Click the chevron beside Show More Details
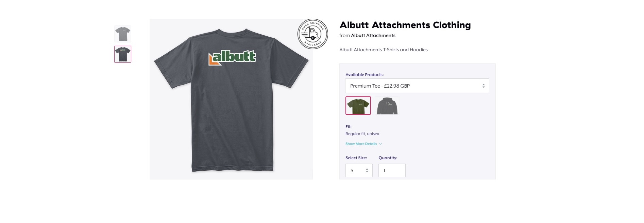 [x=380, y=144]
